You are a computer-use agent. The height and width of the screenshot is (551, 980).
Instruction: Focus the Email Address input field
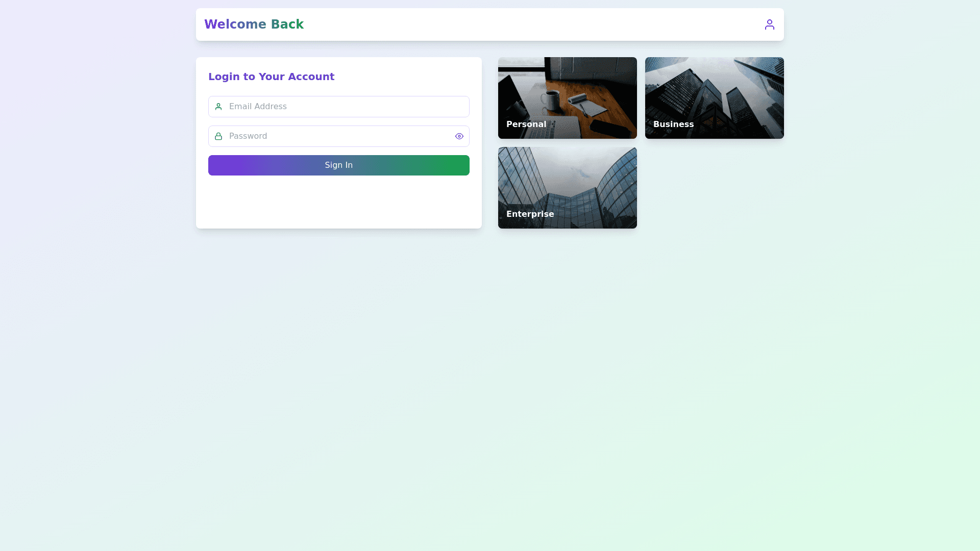pyautogui.click(x=339, y=107)
